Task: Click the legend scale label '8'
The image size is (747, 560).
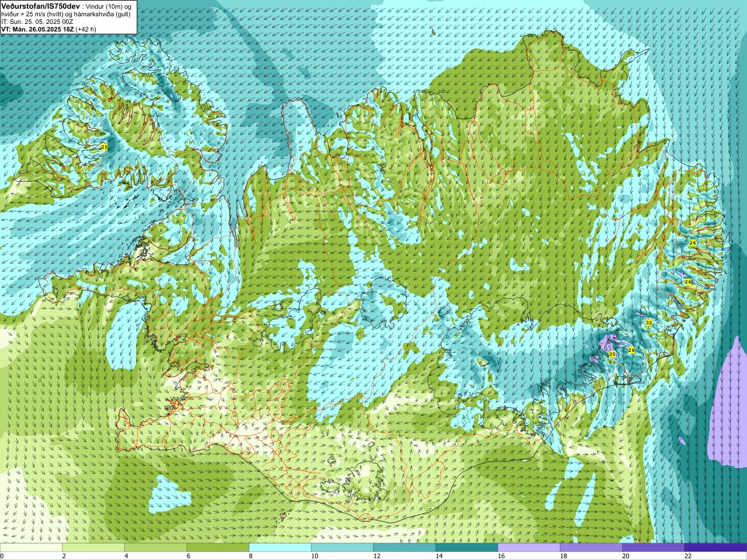Action: pyautogui.click(x=251, y=556)
